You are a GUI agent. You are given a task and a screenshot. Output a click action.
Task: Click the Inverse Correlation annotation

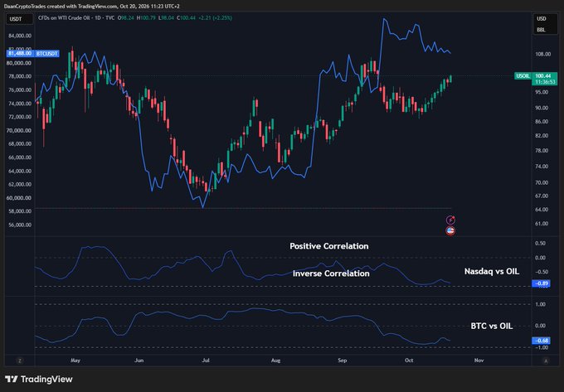(x=331, y=273)
